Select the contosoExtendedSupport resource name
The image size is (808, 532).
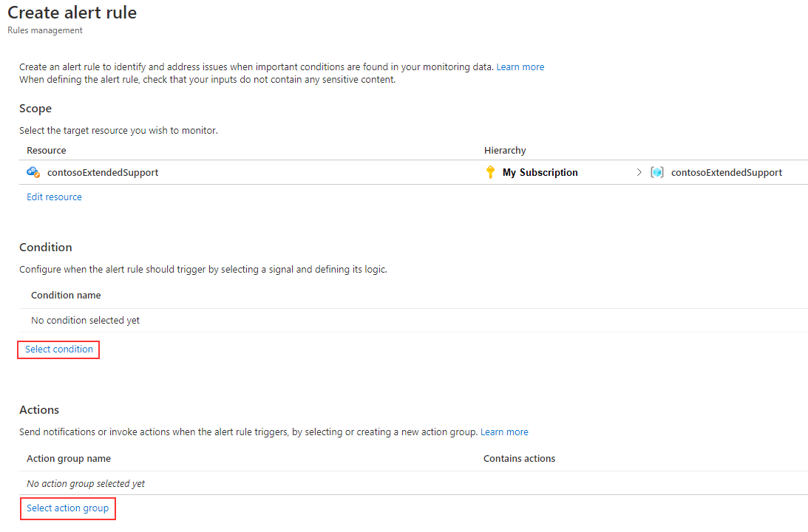point(103,172)
